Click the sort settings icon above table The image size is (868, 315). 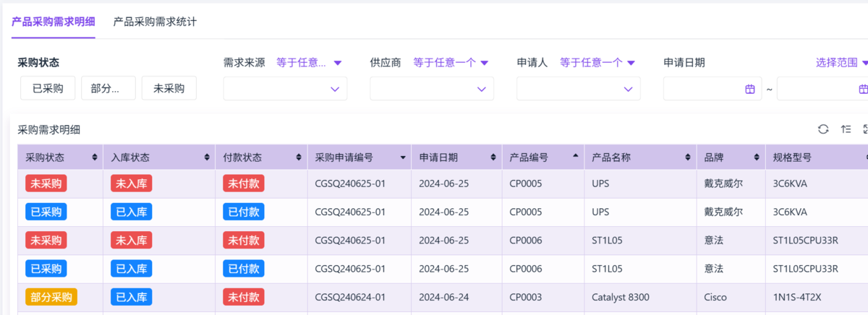pyautogui.click(x=846, y=129)
